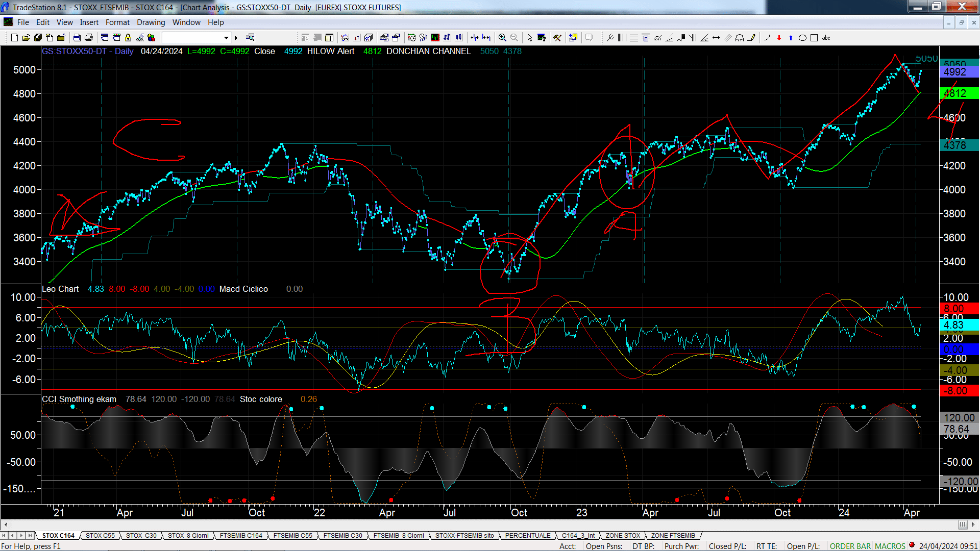Click the New document icon
This screenshot has width=980, height=551.
pos(14,37)
